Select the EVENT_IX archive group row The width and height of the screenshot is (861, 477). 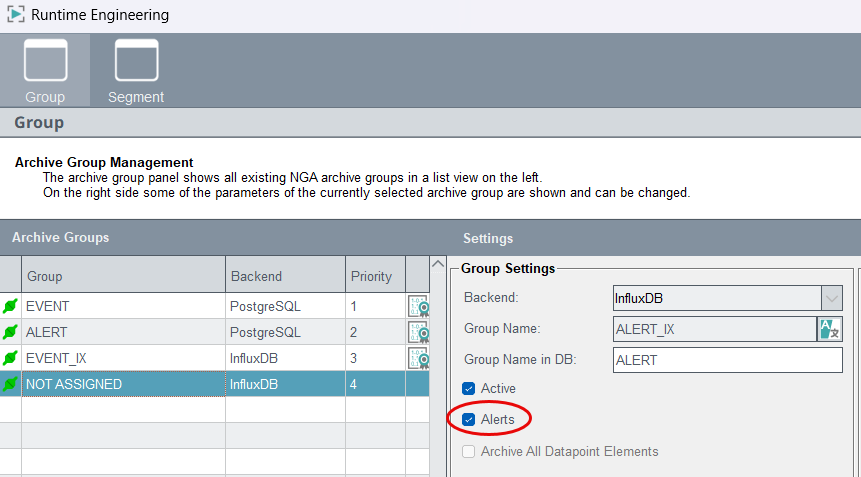[215, 358]
